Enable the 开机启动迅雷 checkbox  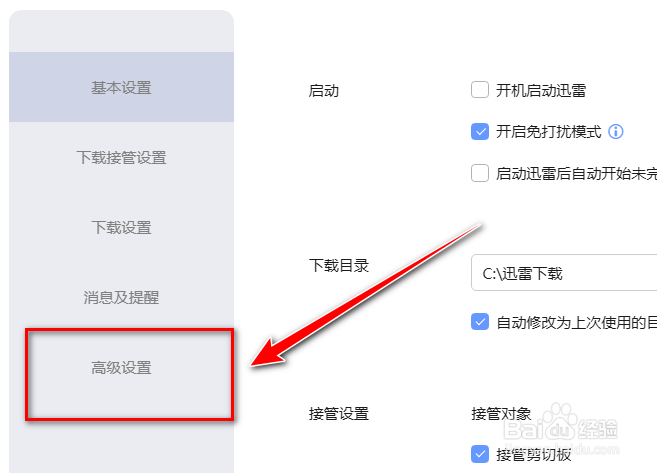(480, 90)
